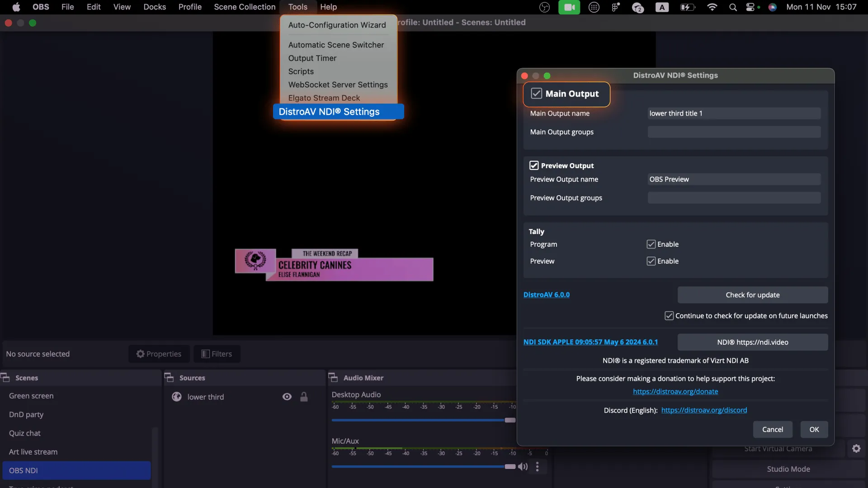Hide the lower third source
This screenshot has width=868, height=488.
pos(287,397)
